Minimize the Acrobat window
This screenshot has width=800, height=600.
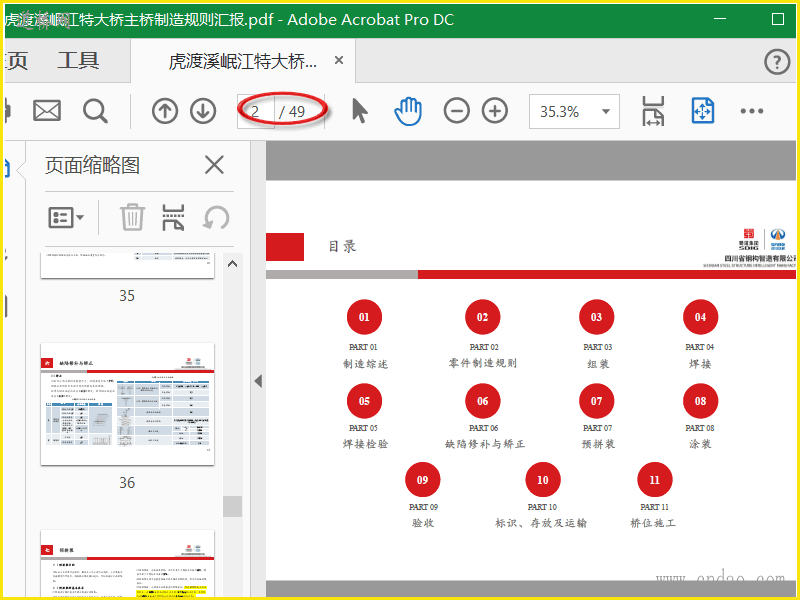720,19
